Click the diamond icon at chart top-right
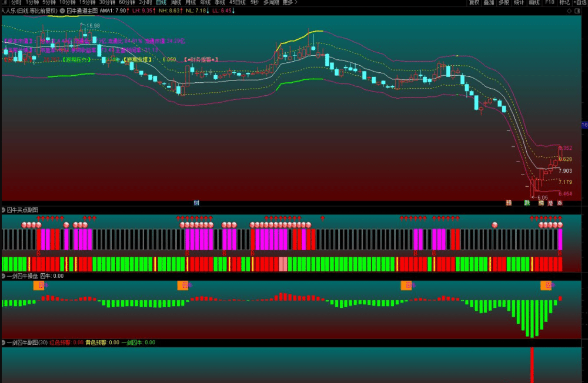This screenshot has height=383, width=588. (569, 11)
